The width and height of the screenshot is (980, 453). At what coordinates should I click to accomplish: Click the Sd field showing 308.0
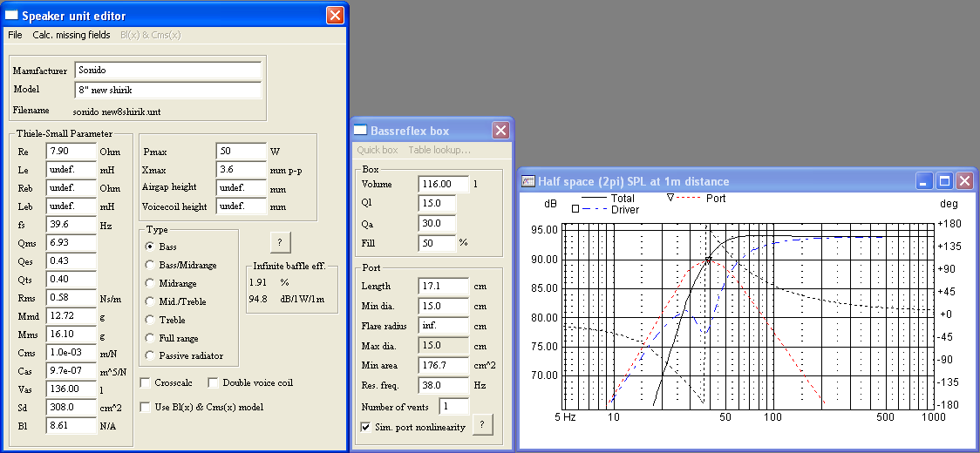(x=71, y=408)
